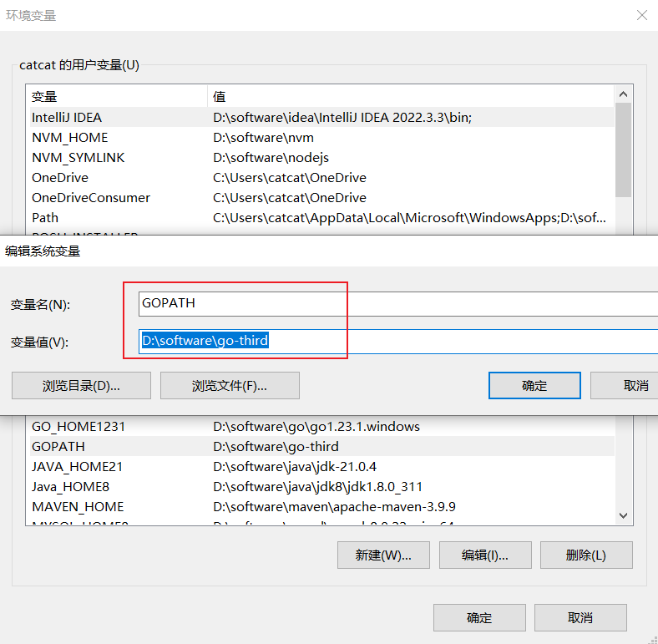The image size is (658, 644).
Task: Confirm the environment variables window
Action: pyautogui.click(x=479, y=618)
